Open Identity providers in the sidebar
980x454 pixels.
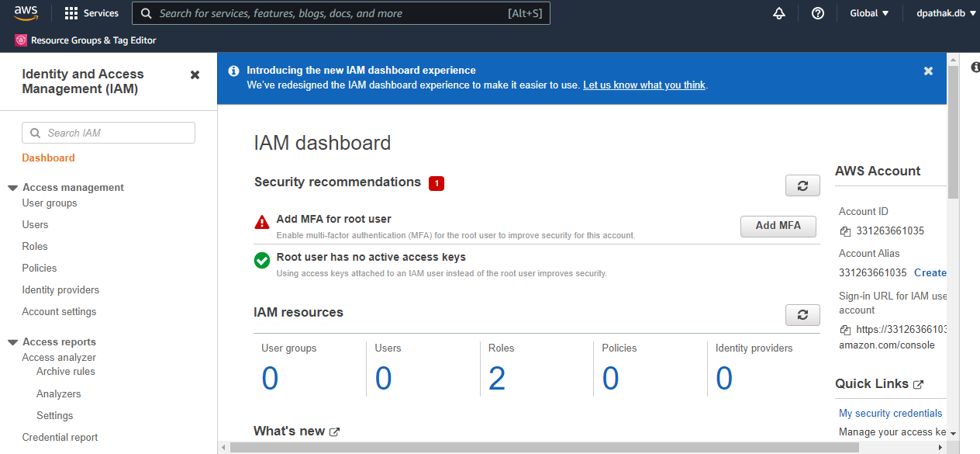click(60, 289)
